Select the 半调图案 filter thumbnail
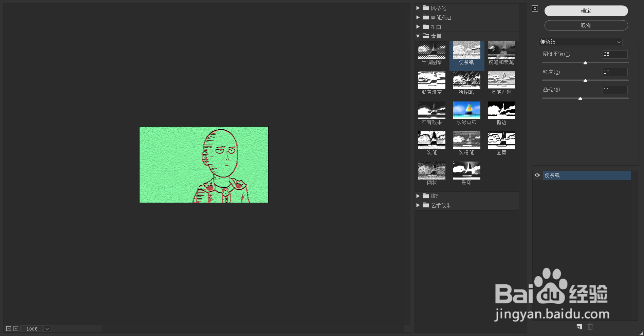This screenshot has width=644, height=336. [x=432, y=50]
